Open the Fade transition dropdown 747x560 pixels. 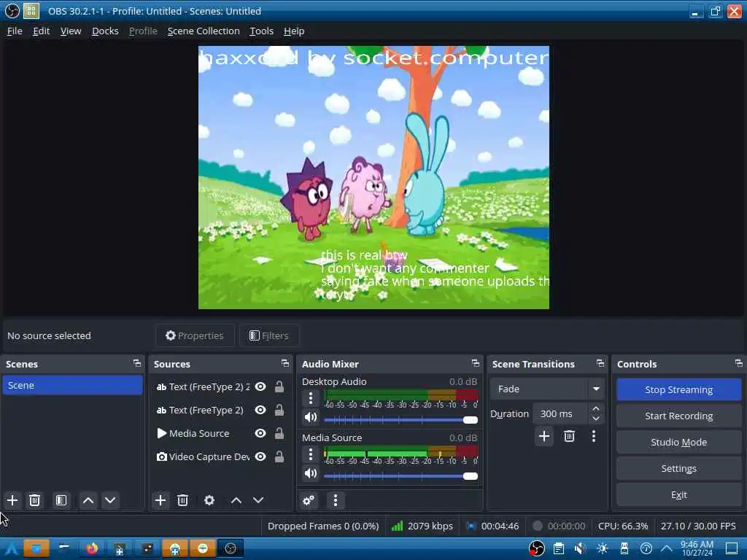pos(547,389)
